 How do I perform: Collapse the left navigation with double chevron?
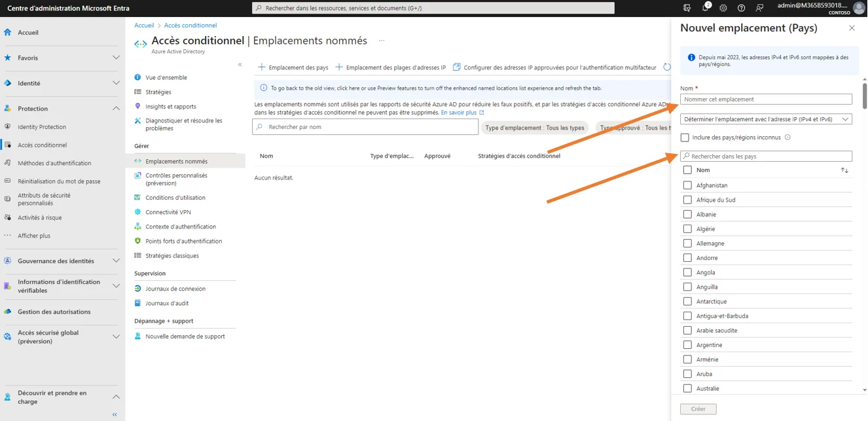tap(115, 414)
